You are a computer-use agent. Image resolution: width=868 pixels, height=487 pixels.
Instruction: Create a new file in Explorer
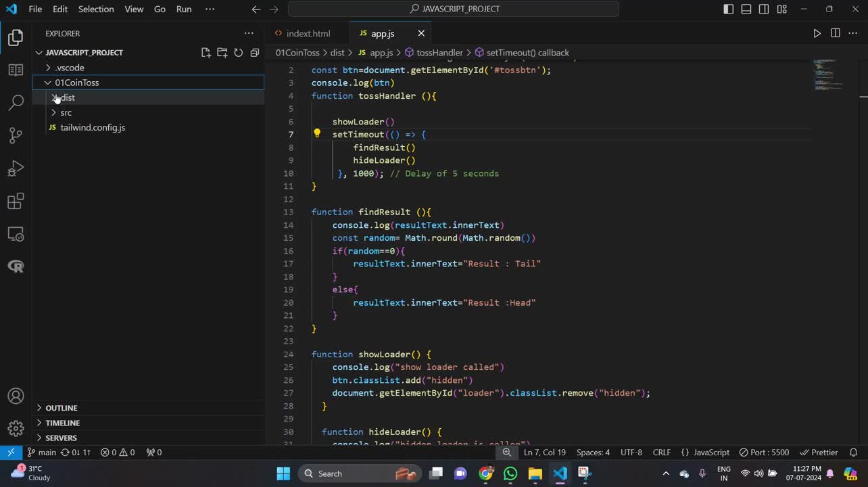pos(206,53)
